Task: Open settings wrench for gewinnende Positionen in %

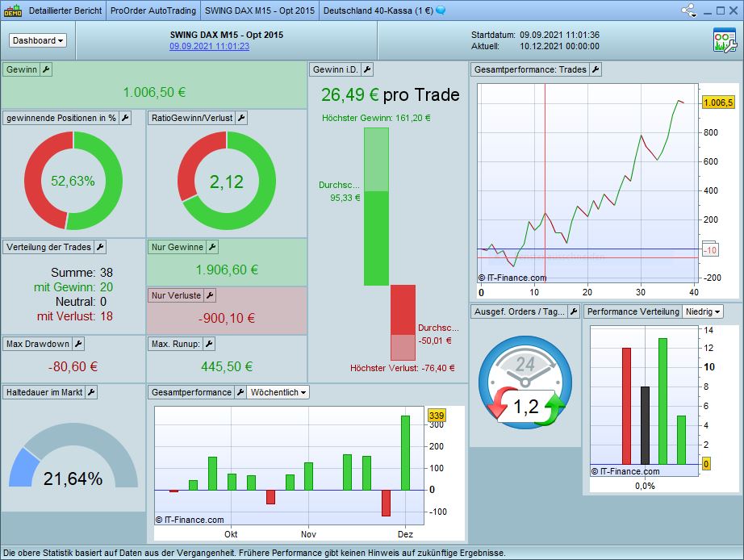Action: (125, 118)
